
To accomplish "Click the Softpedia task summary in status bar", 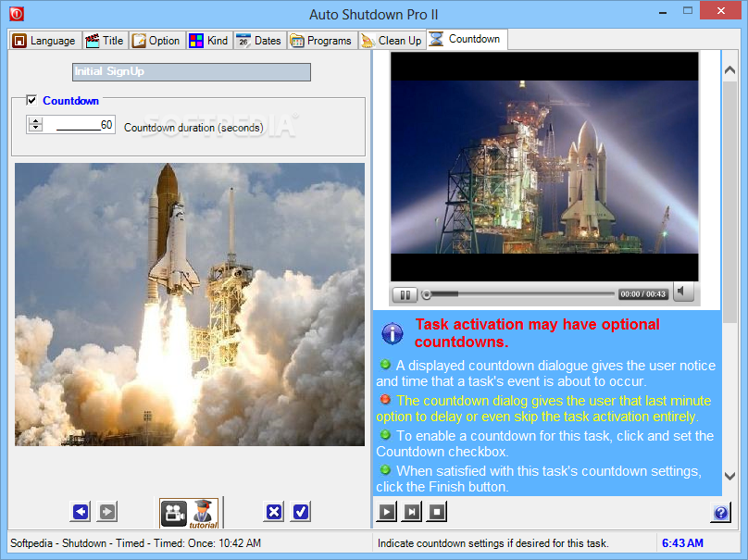I will point(136,542).
